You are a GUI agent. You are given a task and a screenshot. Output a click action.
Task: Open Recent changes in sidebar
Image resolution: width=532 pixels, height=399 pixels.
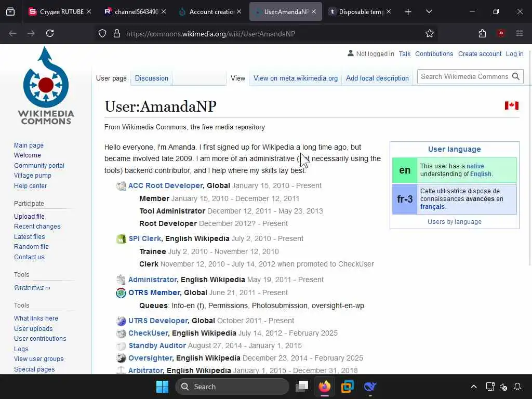37,227
